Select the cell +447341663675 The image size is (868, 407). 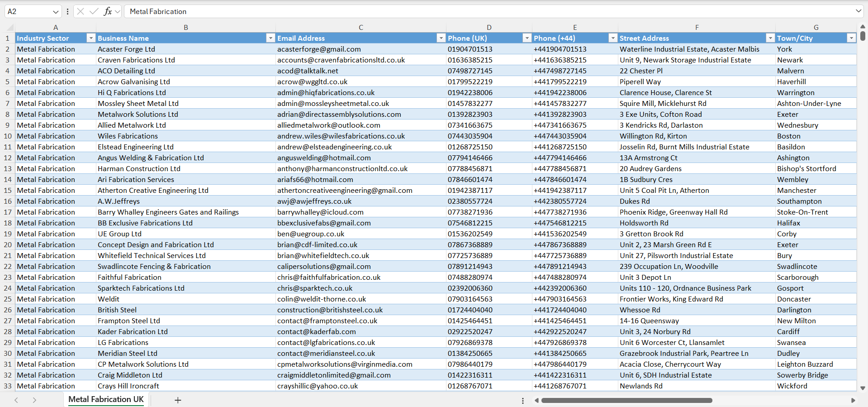click(575, 125)
